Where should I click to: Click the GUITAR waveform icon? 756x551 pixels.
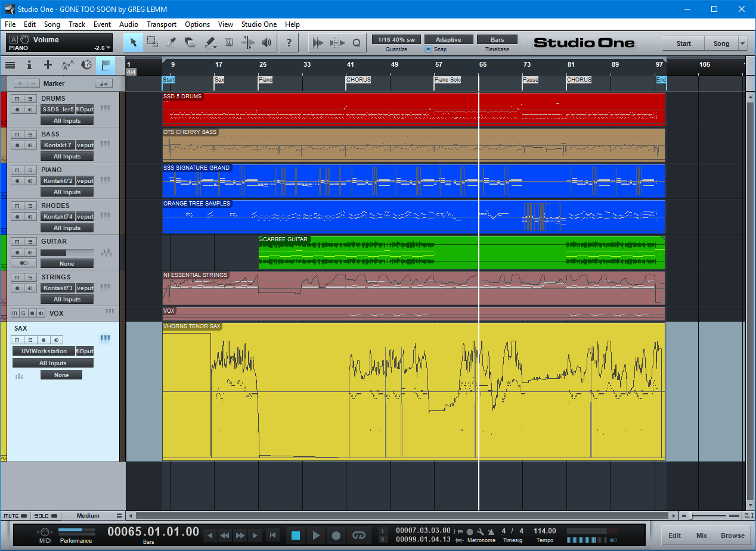tap(106, 253)
